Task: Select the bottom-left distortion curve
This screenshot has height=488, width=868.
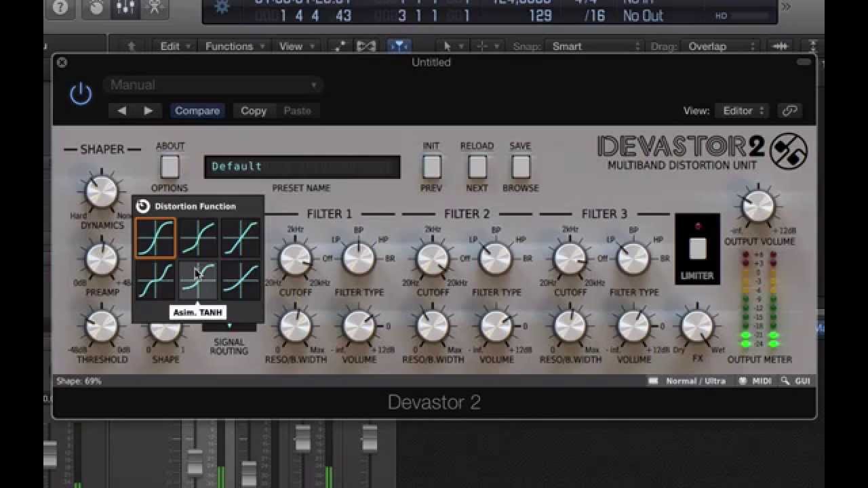Action: [155, 280]
